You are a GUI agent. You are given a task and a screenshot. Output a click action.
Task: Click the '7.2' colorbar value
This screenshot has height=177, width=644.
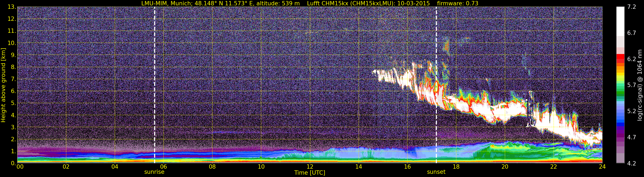tap(632, 7)
